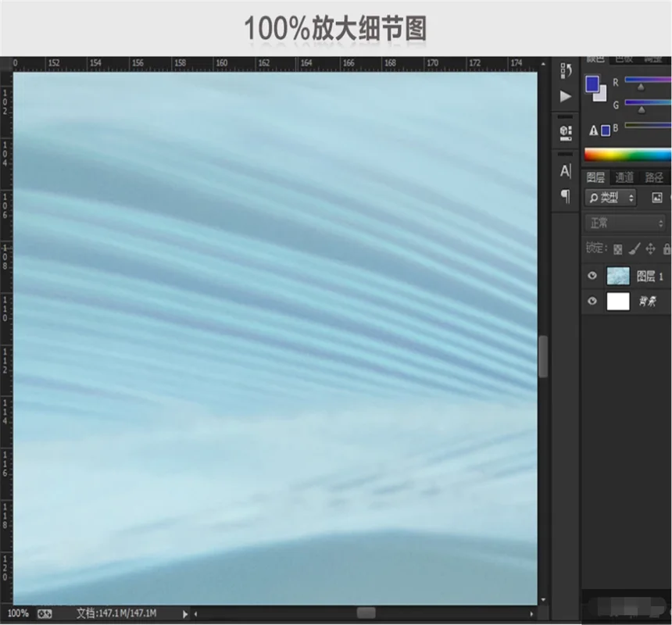Click the foreground color swatch
Viewport: 672px width, 625px height.
pos(592,84)
